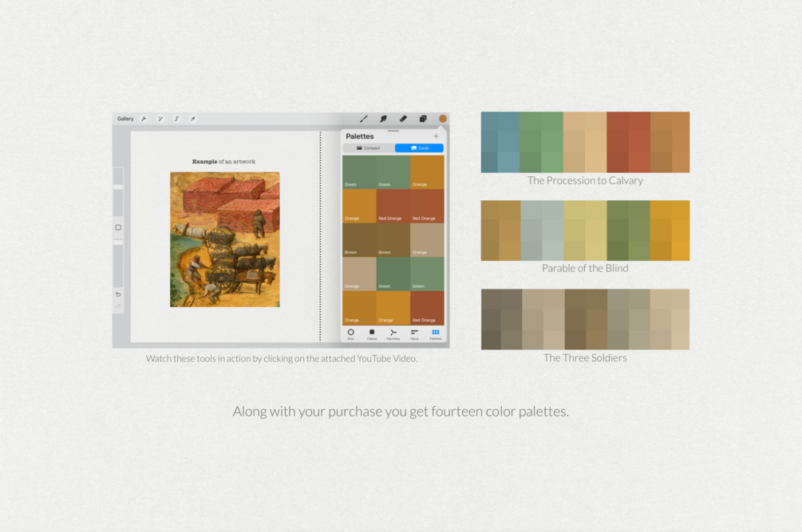Add a new palette with plus icon

click(436, 136)
